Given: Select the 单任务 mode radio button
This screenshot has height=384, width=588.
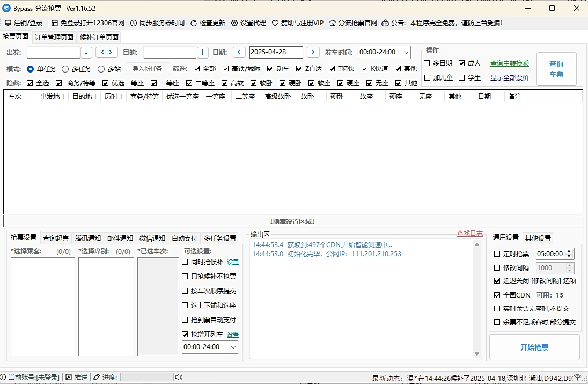Looking at the screenshot, I should point(31,69).
